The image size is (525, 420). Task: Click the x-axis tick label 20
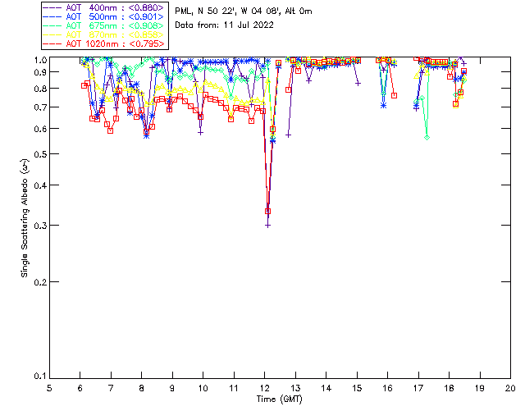click(510, 389)
